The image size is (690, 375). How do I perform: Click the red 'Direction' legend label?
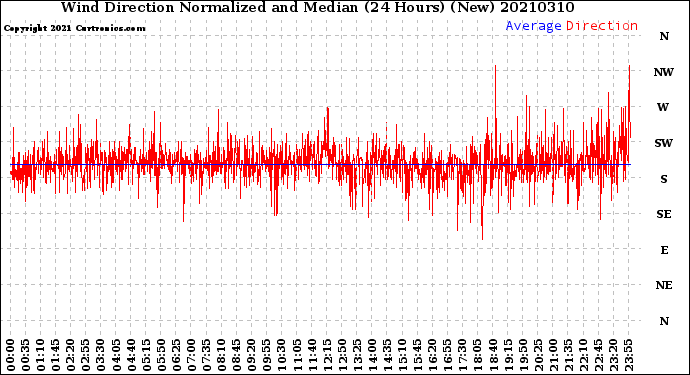tap(602, 26)
